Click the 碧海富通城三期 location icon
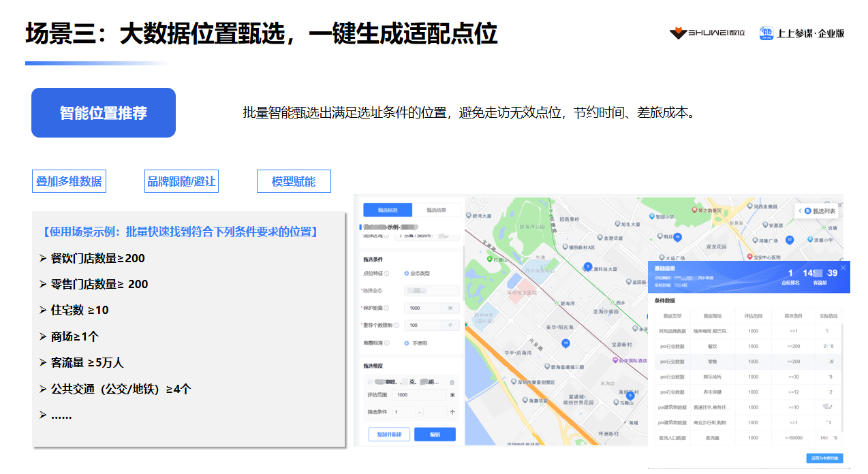The width and height of the screenshot is (868, 474). (x=547, y=366)
